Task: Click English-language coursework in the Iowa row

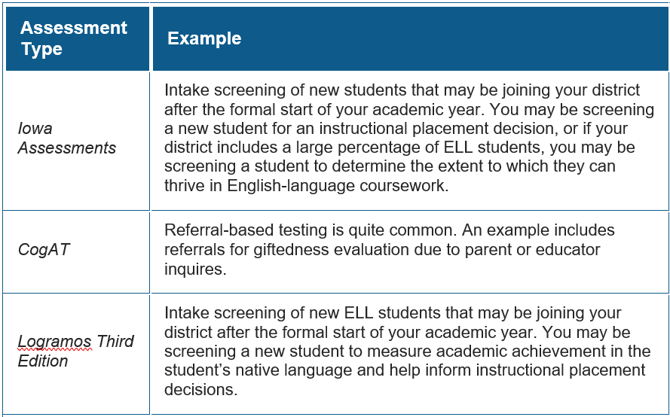Action: (x=338, y=185)
